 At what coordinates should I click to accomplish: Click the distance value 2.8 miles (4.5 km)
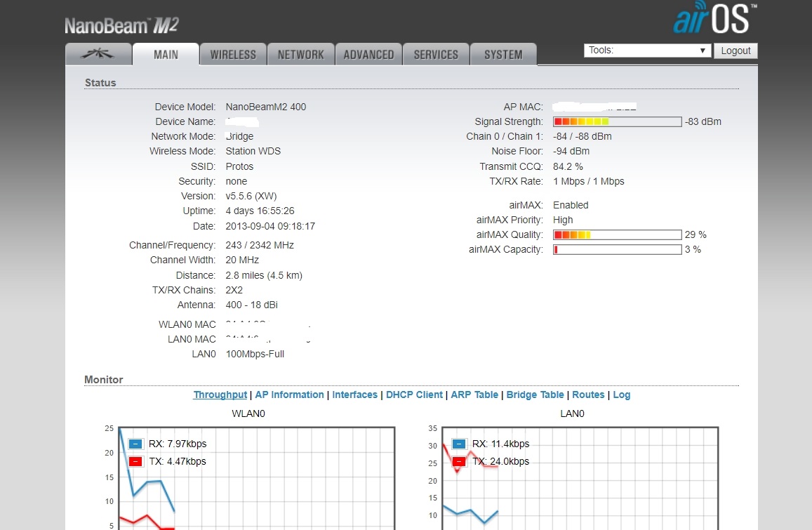pos(264,275)
